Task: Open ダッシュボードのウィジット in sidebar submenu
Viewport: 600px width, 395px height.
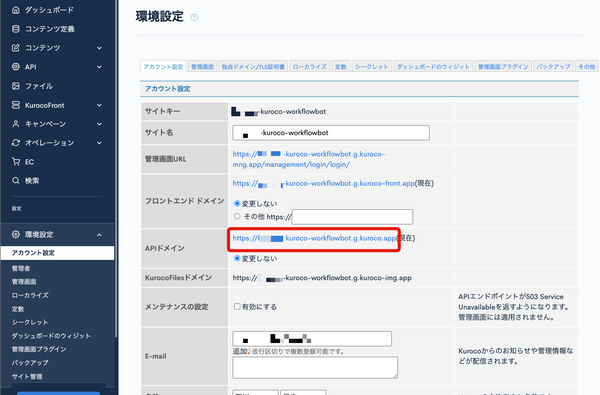Action: pyautogui.click(x=51, y=336)
